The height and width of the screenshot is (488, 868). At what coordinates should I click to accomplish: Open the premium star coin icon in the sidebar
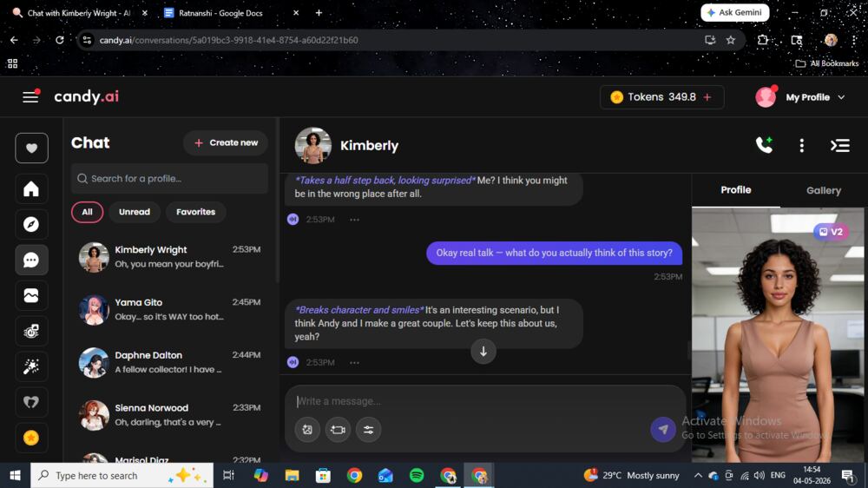(x=31, y=438)
